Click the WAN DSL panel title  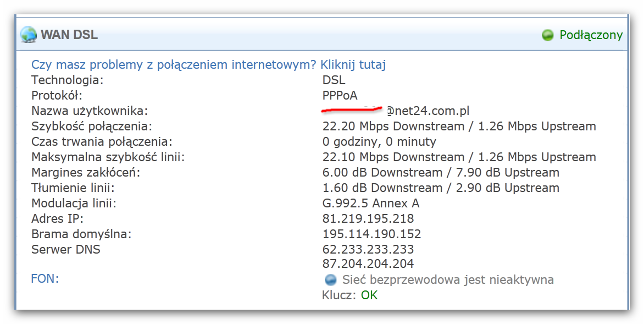point(69,35)
